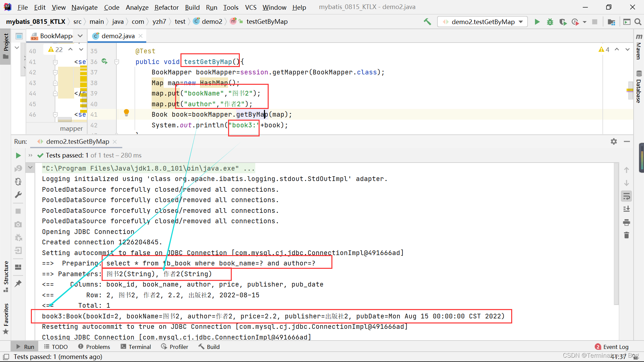Open Run Anything window icon
This screenshot has width=644, height=362.
(627, 22)
